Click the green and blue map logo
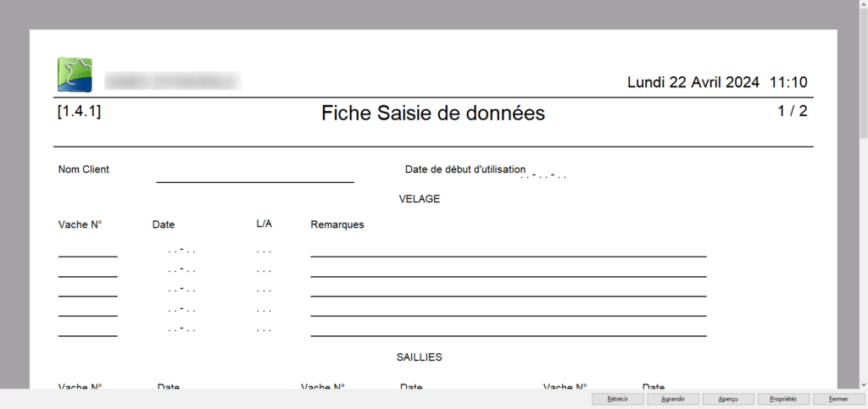The image size is (868, 409). point(75,75)
